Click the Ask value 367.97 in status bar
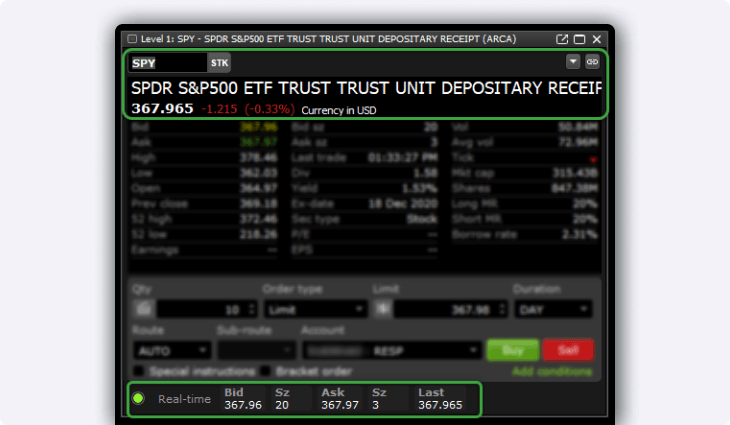This screenshot has width=730, height=425. [340, 405]
